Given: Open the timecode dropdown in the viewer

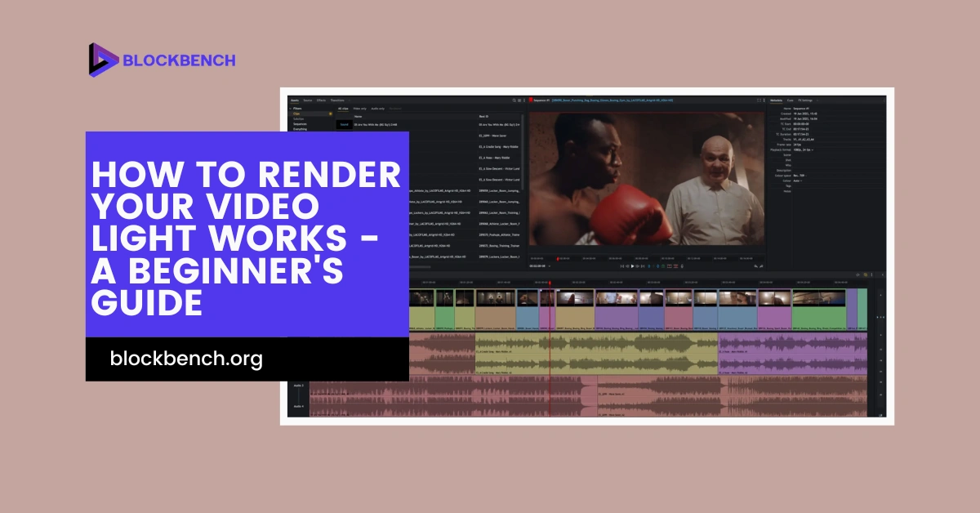Looking at the screenshot, I should 549,266.
